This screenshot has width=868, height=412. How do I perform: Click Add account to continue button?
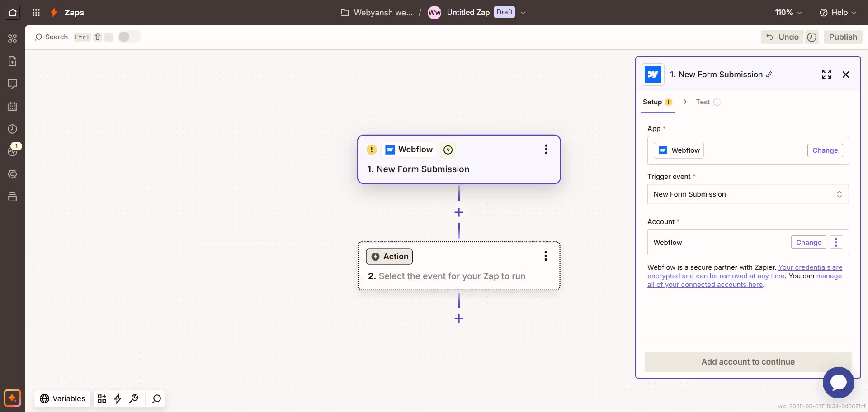pos(748,362)
